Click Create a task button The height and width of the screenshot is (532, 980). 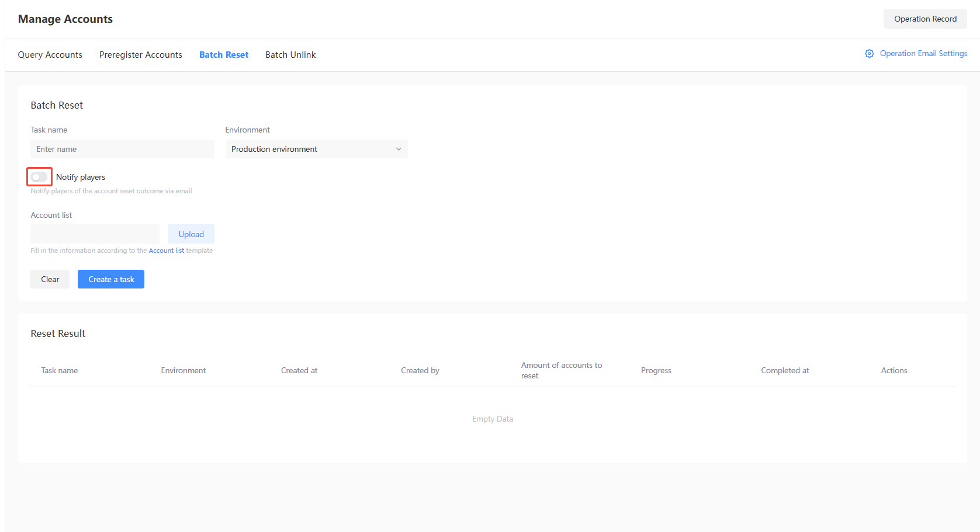pos(111,279)
